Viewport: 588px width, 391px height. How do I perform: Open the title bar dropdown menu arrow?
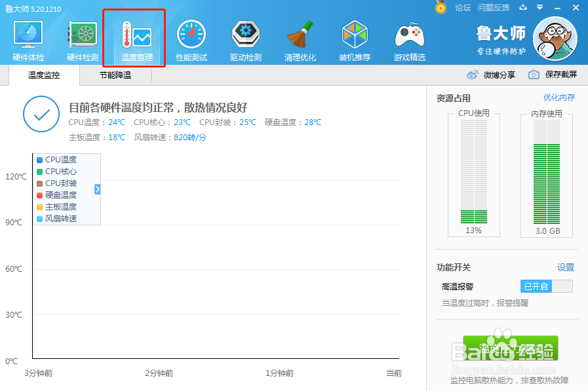(540, 7)
